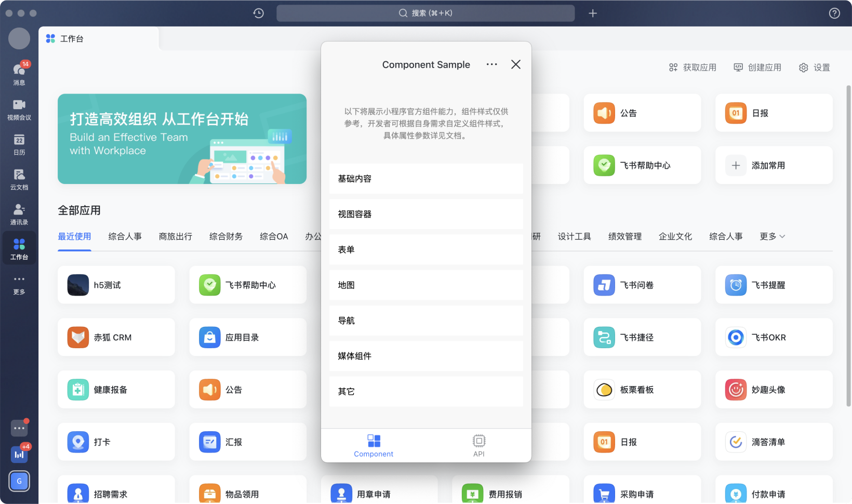Click 添加常用 card

(774, 165)
